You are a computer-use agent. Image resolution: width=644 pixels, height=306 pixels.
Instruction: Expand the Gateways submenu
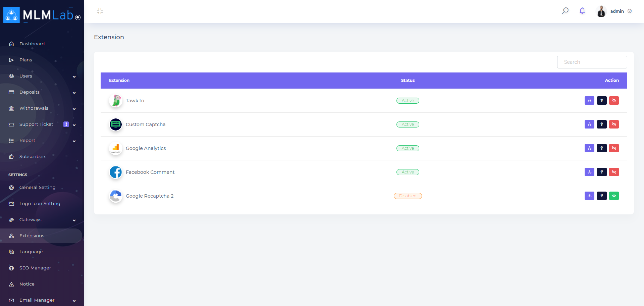tap(42, 220)
